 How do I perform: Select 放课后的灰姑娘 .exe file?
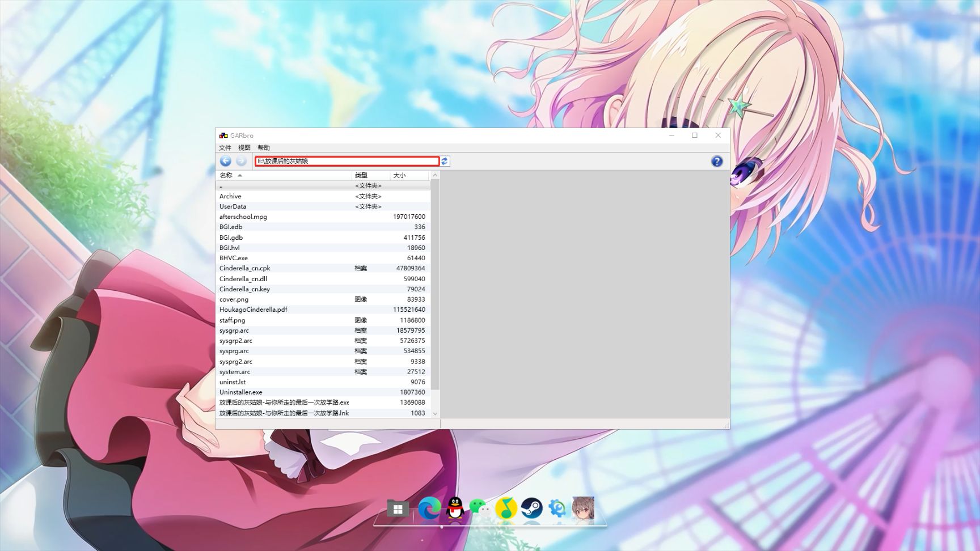323,402
